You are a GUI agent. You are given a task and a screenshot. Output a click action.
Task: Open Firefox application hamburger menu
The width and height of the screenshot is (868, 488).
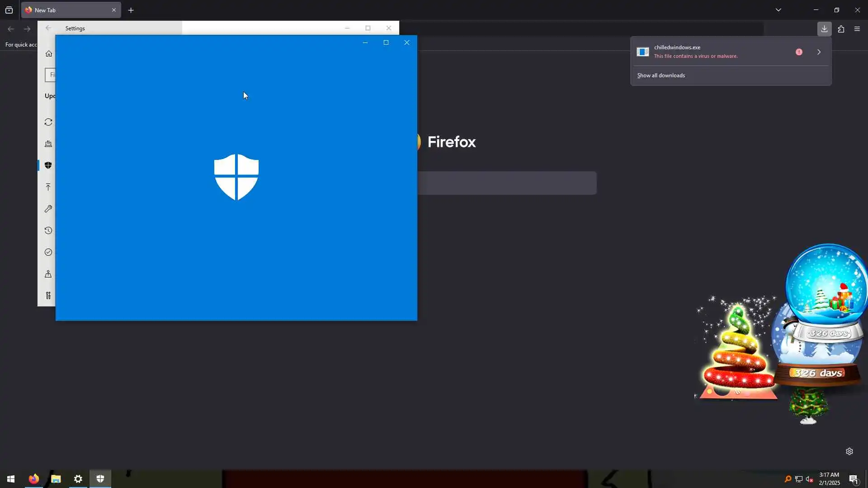point(857,29)
